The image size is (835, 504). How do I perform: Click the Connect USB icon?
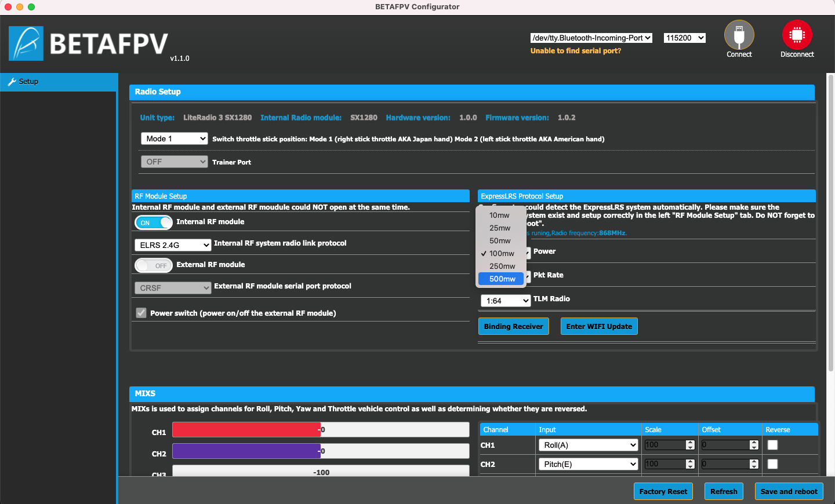coord(739,35)
